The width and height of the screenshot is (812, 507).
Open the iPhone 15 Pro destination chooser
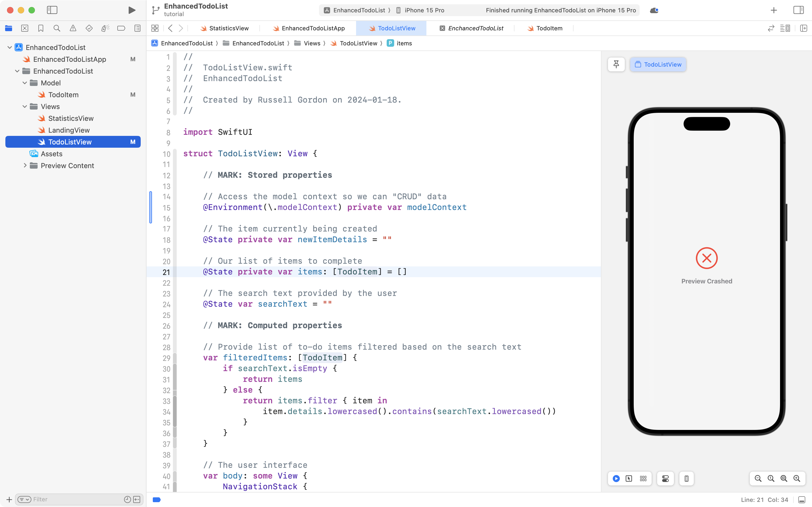pyautogui.click(x=424, y=10)
